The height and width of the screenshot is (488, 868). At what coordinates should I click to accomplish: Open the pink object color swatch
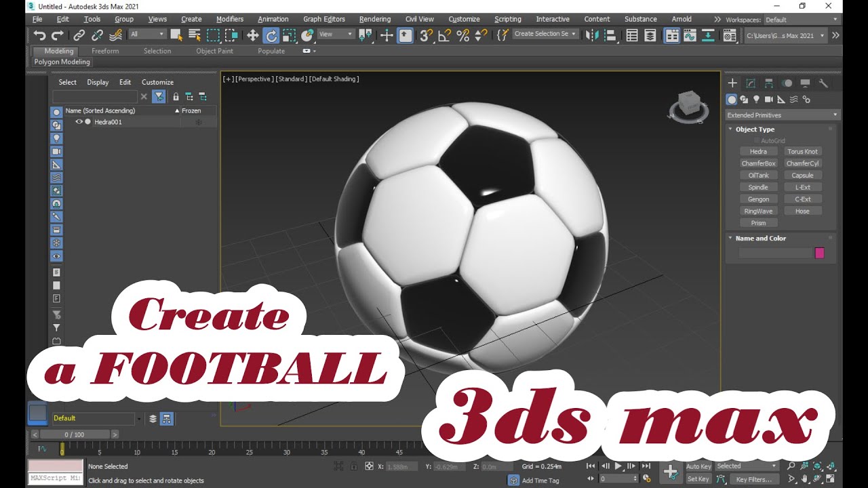pyautogui.click(x=819, y=253)
